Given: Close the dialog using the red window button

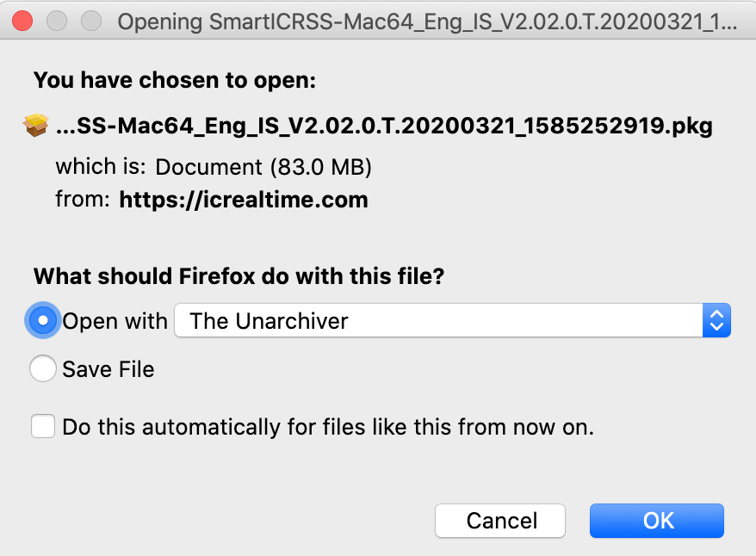Looking at the screenshot, I should (x=22, y=21).
